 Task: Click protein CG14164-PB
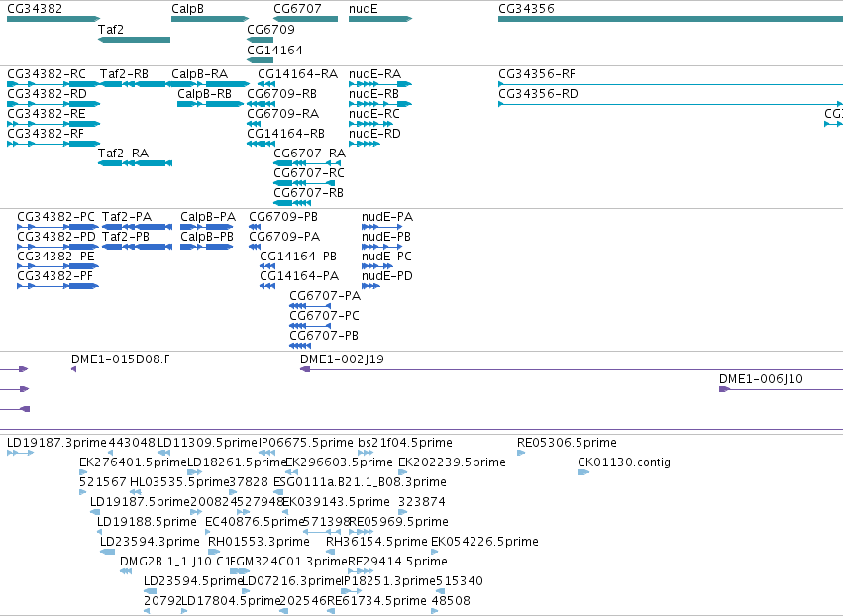pyautogui.click(x=267, y=266)
